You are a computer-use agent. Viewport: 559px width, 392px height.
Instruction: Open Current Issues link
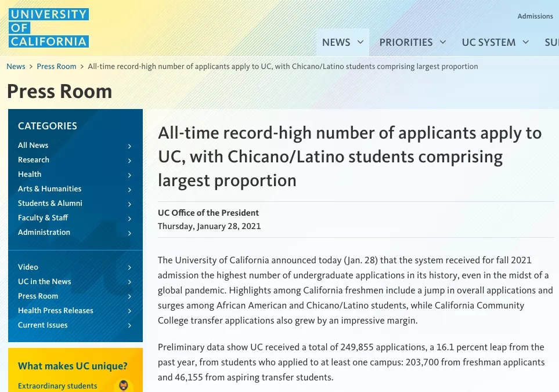click(43, 325)
